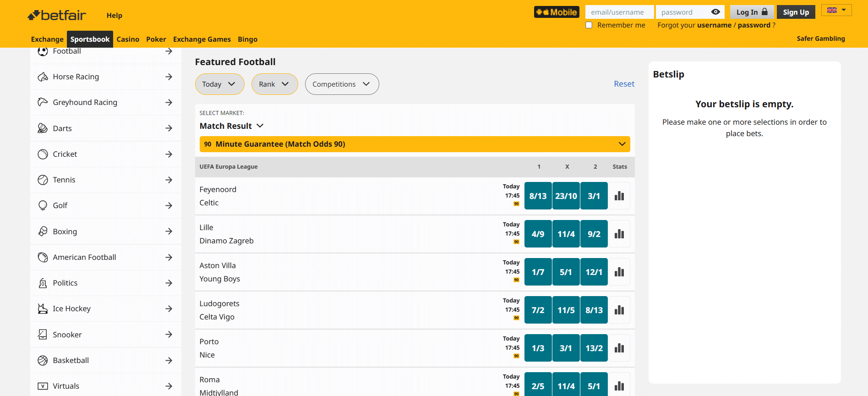Select the Ice Hockey skate icon
This screenshot has height=396, width=868.
(x=43, y=308)
